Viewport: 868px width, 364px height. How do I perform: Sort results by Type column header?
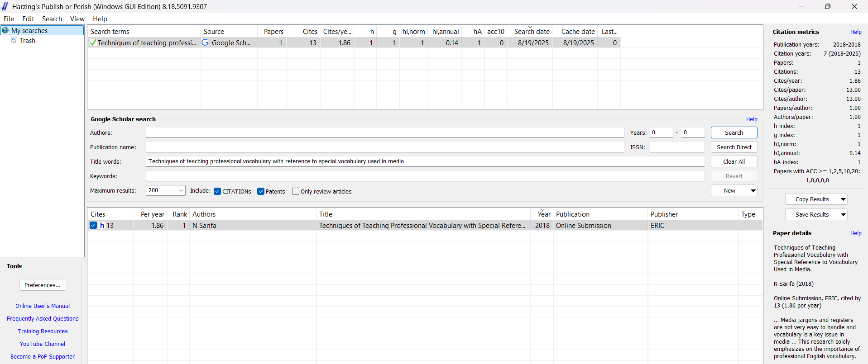point(750,214)
